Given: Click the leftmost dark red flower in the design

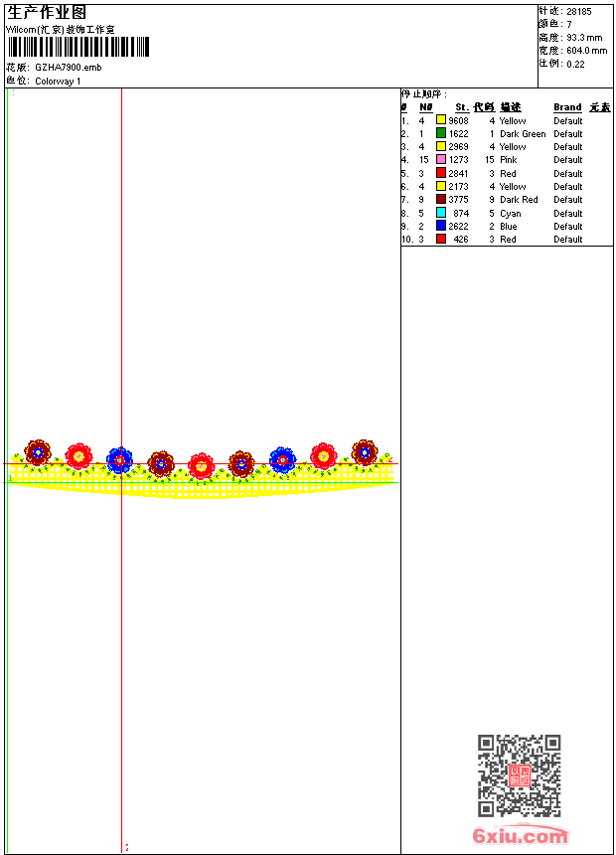Looking at the screenshot, I should pyautogui.click(x=38, y=452).
